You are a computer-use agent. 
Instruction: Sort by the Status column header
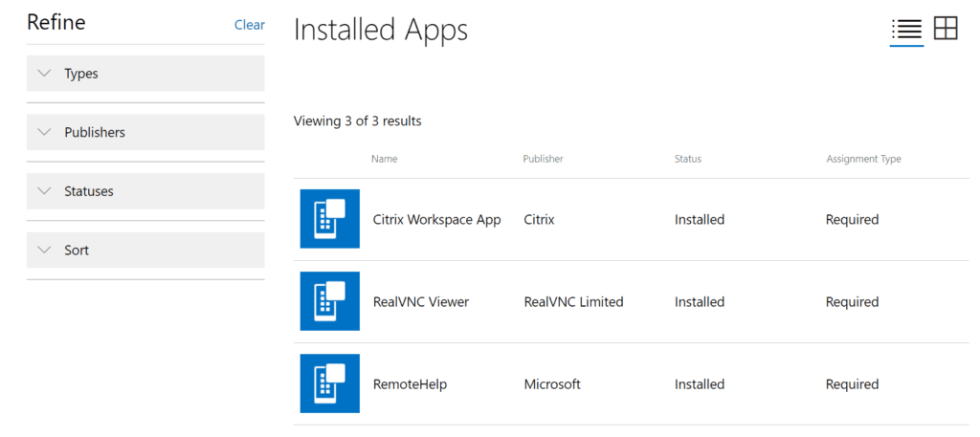tap(688, 159)
